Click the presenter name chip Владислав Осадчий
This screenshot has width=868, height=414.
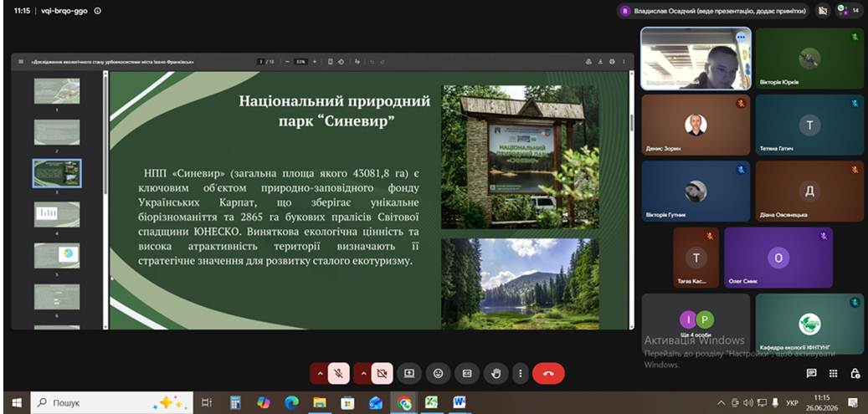coord(713,11)
